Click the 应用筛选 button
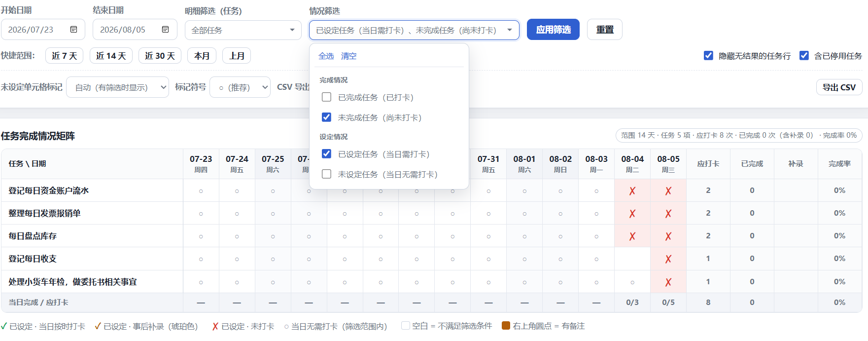 click(x=553, y=30)
